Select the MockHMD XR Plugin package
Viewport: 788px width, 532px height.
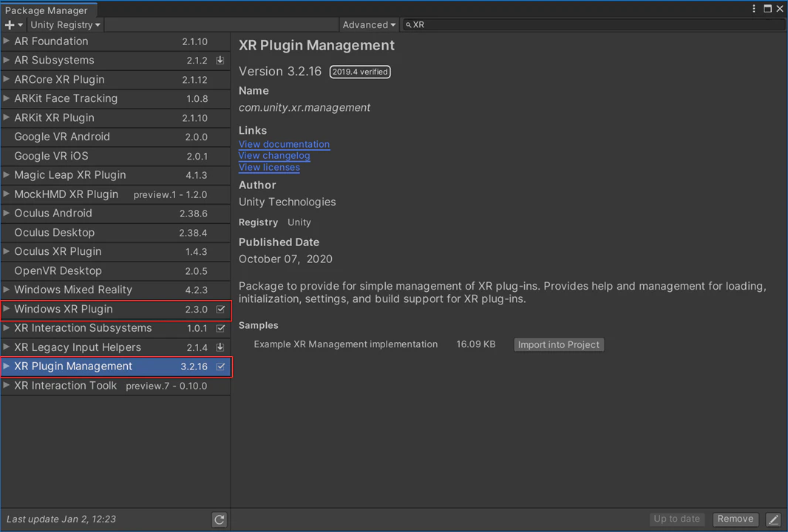[115, 194]
